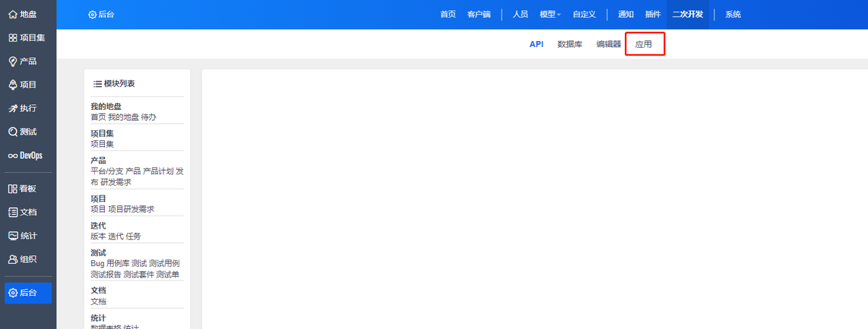Click bold 迭代 heading in module list
Screen dimensions: 868x329
(x=98, y=226)
